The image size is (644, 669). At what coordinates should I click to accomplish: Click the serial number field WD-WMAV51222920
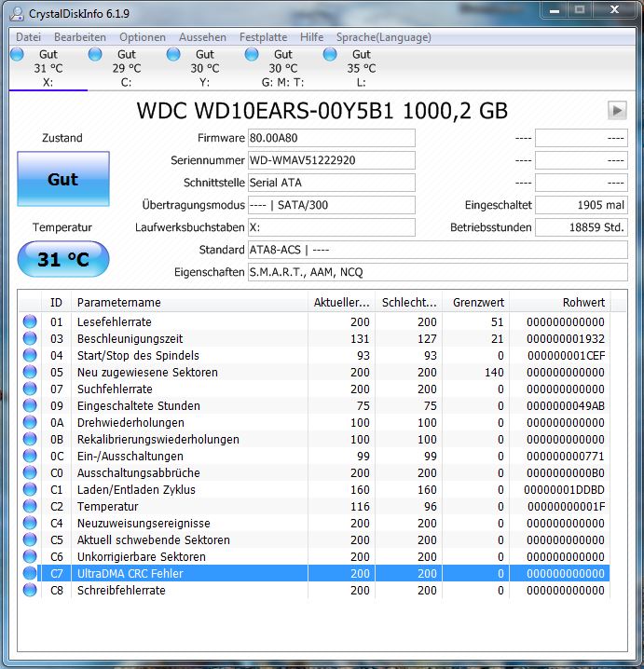pos(332,160)
